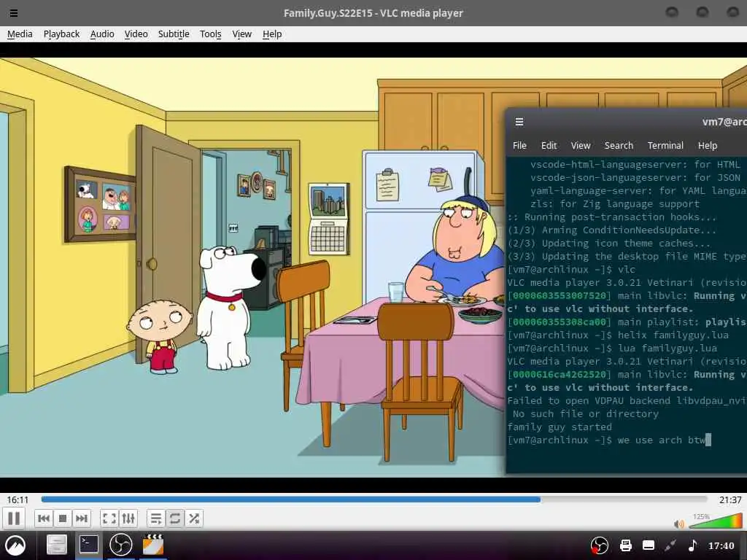747x560 pixels.
Task: Open the keyboard tray icon
Action: (x=649, y=545)
